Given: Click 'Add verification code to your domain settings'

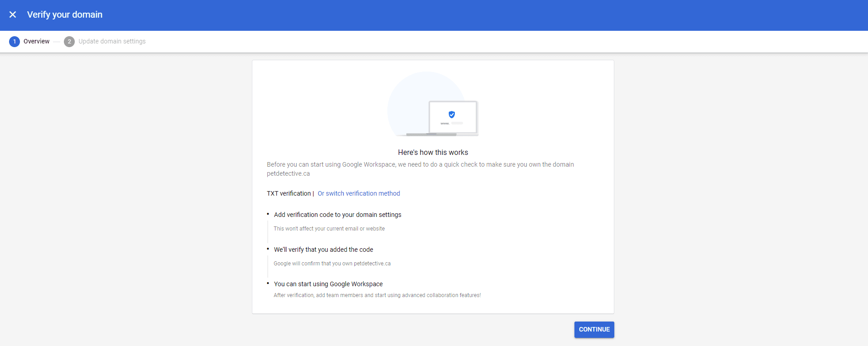Looking at the screenshot, I should tap(338, 215).
